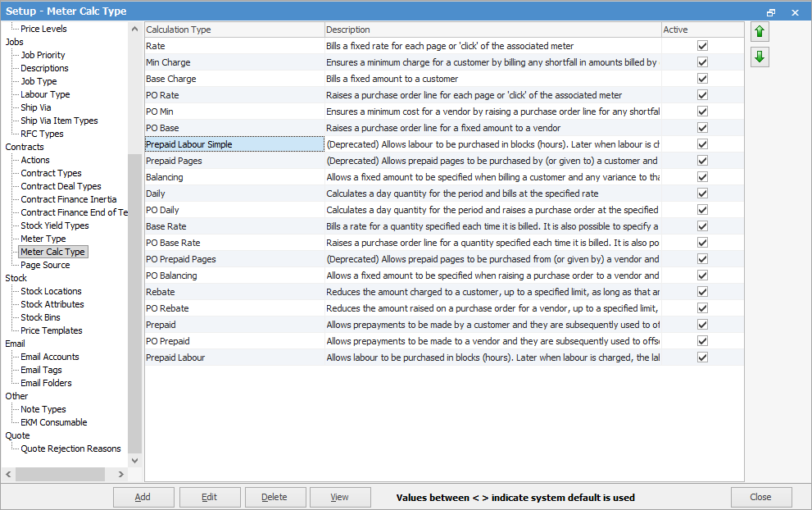Toggle Active checkbox for Balancing
The height and width of the screenshot is (510, 812).
pyautogui.click(x=702, y=177)
